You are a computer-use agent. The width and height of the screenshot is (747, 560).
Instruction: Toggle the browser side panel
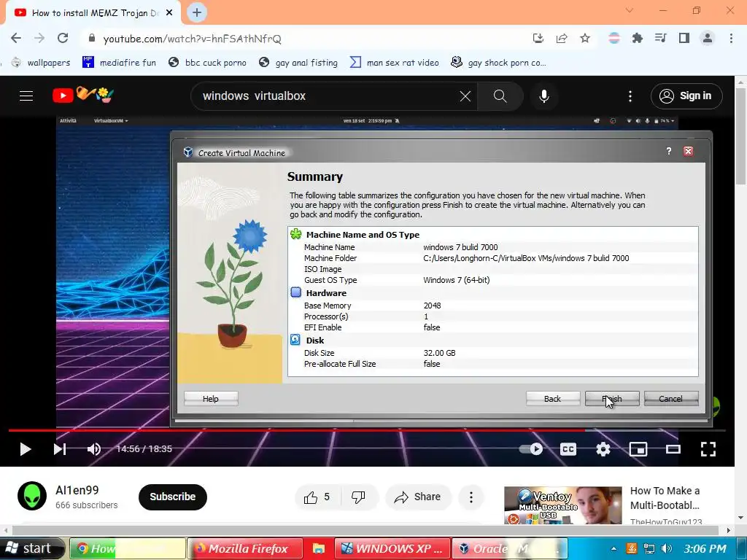684,39
